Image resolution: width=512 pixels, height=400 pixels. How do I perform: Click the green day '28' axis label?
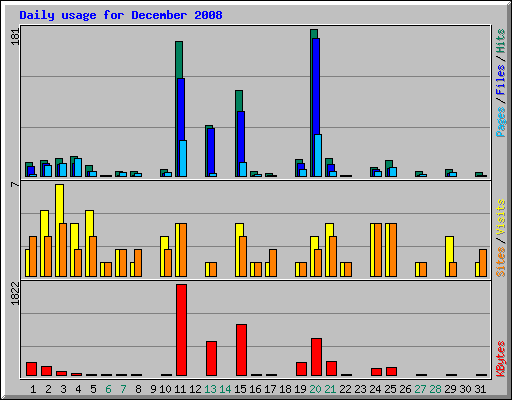(x=435, y=389)
